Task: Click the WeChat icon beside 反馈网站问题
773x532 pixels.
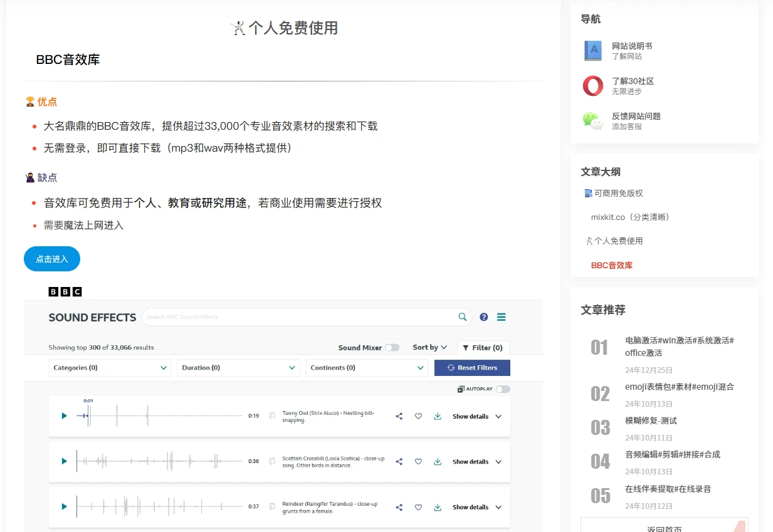Action: [x=593, y=121]
